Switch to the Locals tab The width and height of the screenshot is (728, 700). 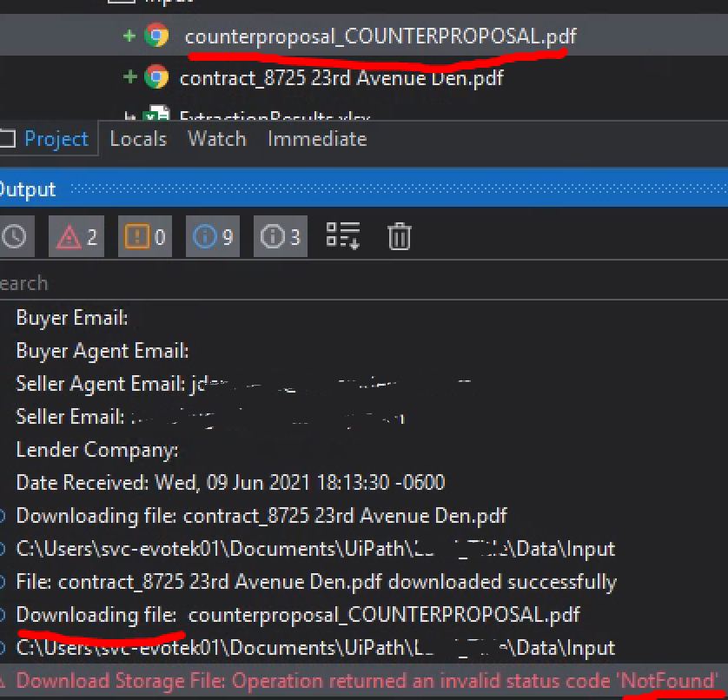pyautogui.click(x=137, y=139)
